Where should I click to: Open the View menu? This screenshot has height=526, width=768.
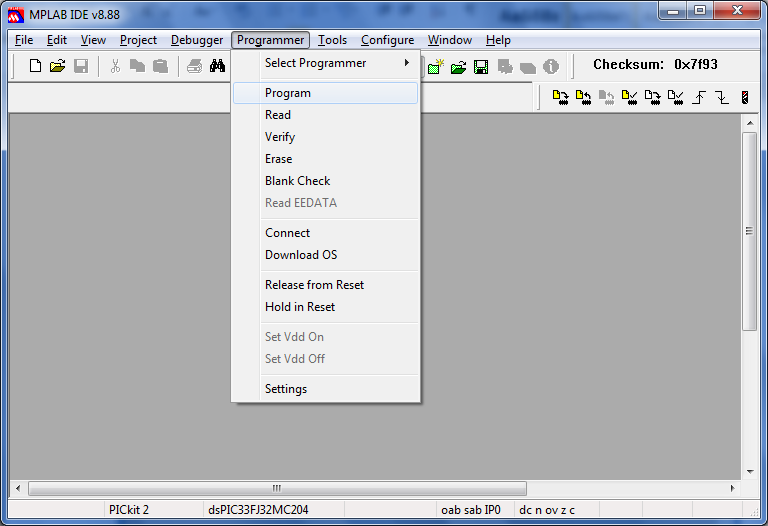[93, 40]
